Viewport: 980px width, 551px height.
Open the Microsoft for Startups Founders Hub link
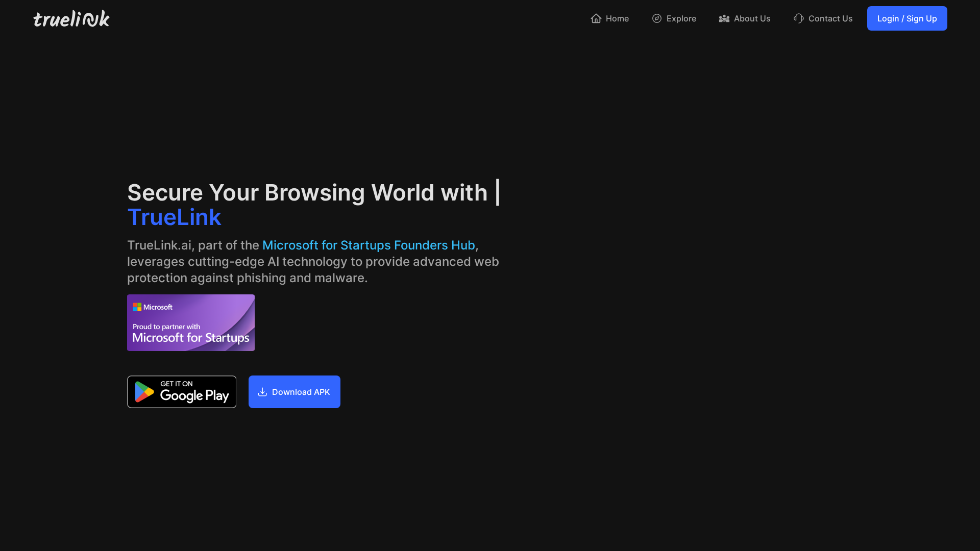click(368, 245)
